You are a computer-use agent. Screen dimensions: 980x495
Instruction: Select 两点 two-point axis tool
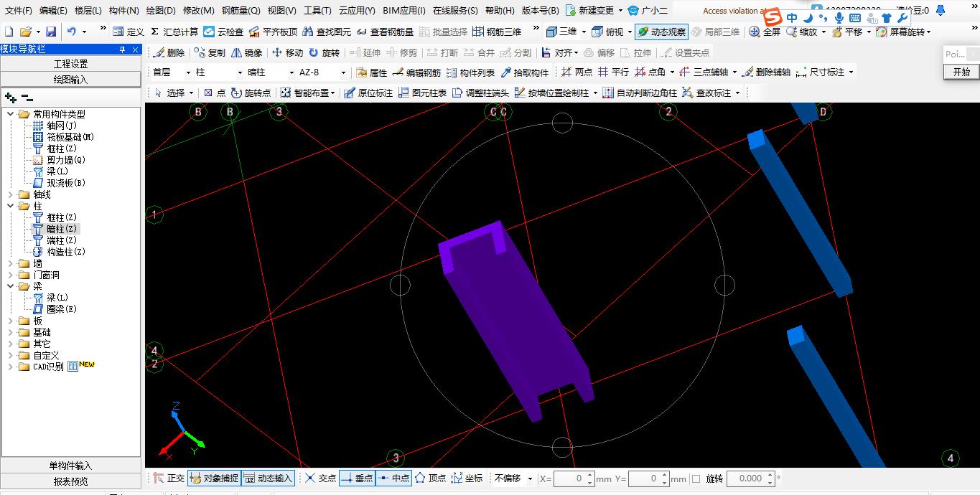[x=577, y=72]
